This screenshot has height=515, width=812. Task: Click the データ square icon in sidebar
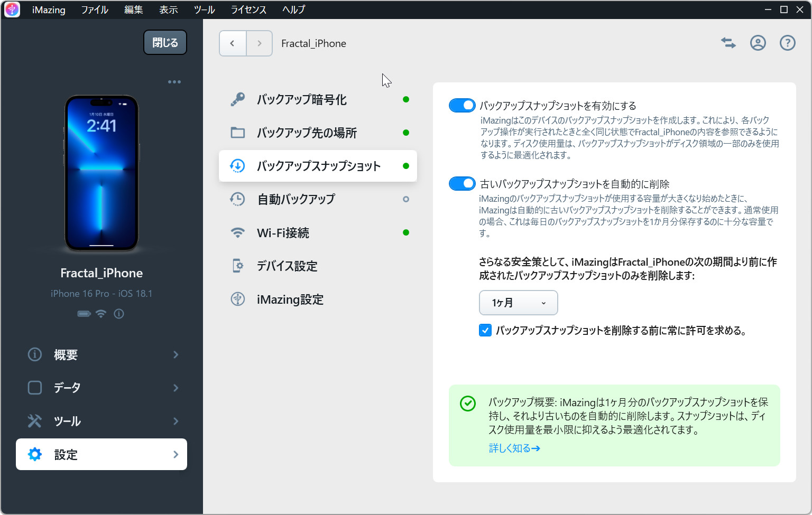35,388
